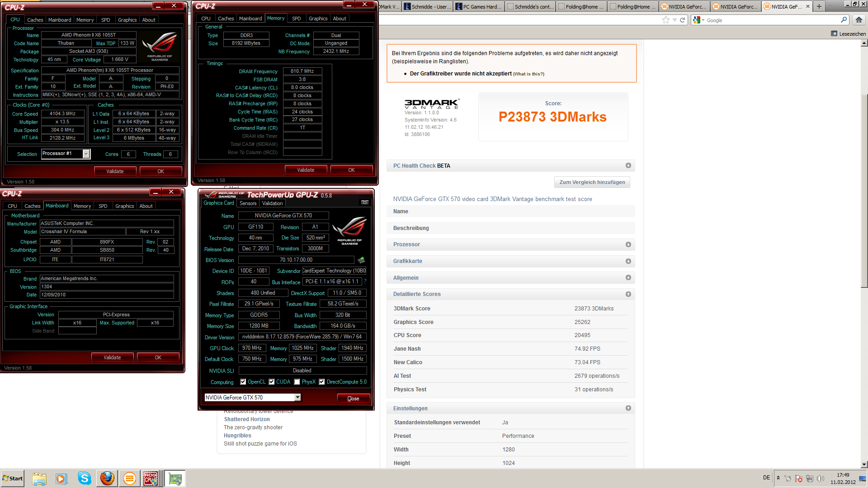Open the network status tray icon
868x488 pixels.
(x=810, y=479)
